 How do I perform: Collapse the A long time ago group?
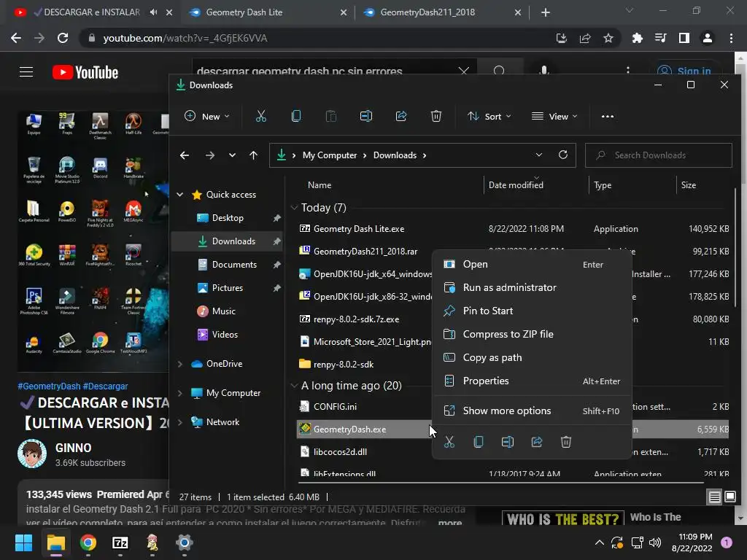pos(295,385)
